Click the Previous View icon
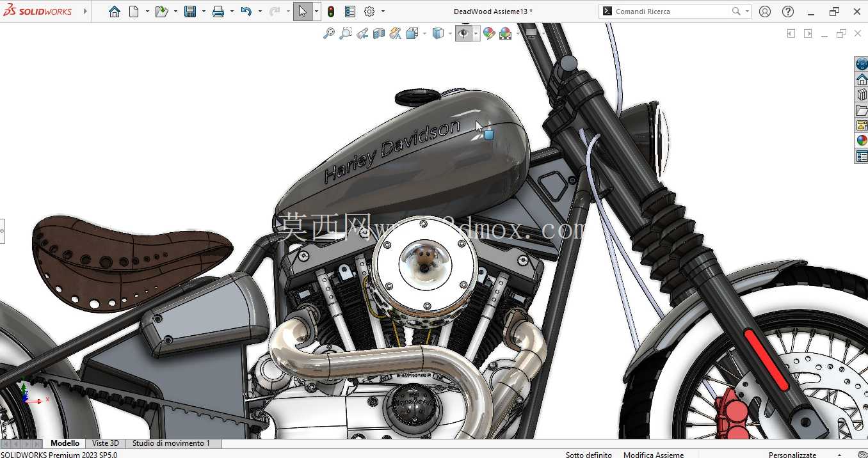The height and width of the screenshot is (458, 868). [362, 33]
